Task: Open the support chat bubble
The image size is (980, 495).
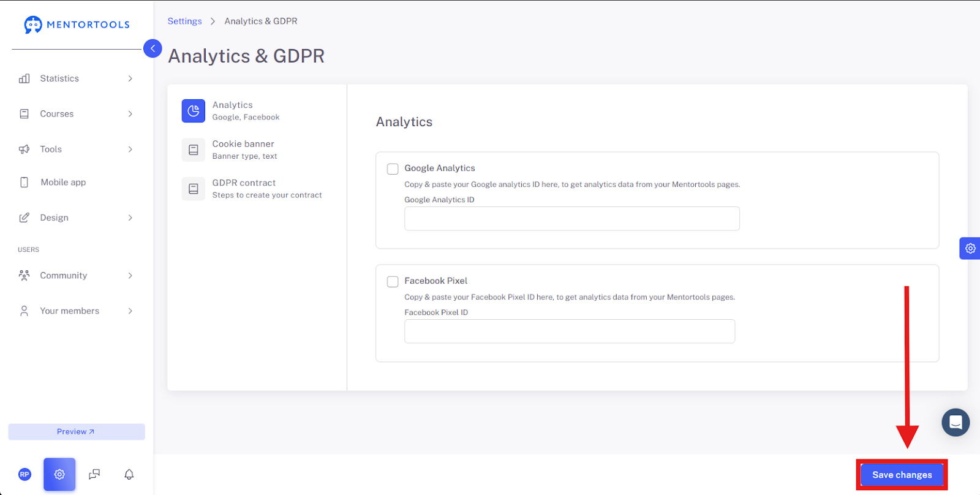Action: click(956, 423)
